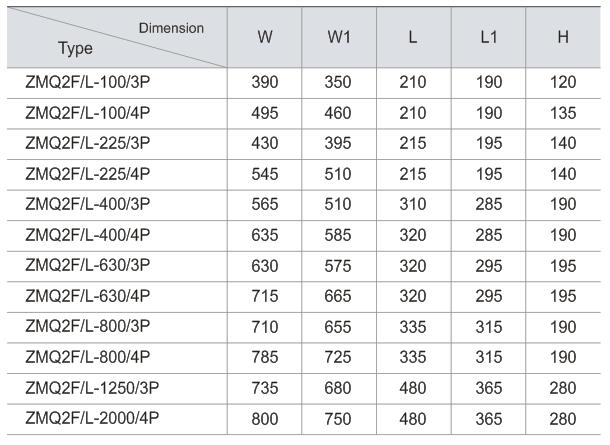Click W1 value 585 for ZMQ2F/L-400/4P
This screenshot has width=610, height=445.
(339, 235)
